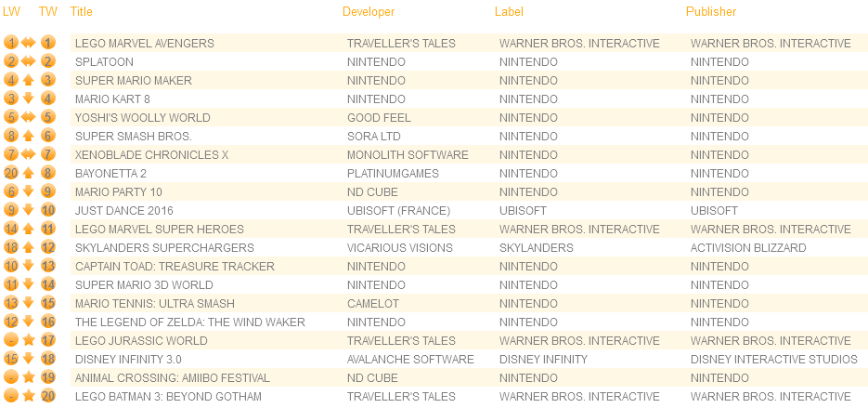This screenshot has width=868, height=408.
Task: Click the Developer column header
Action: click(369, 12)
